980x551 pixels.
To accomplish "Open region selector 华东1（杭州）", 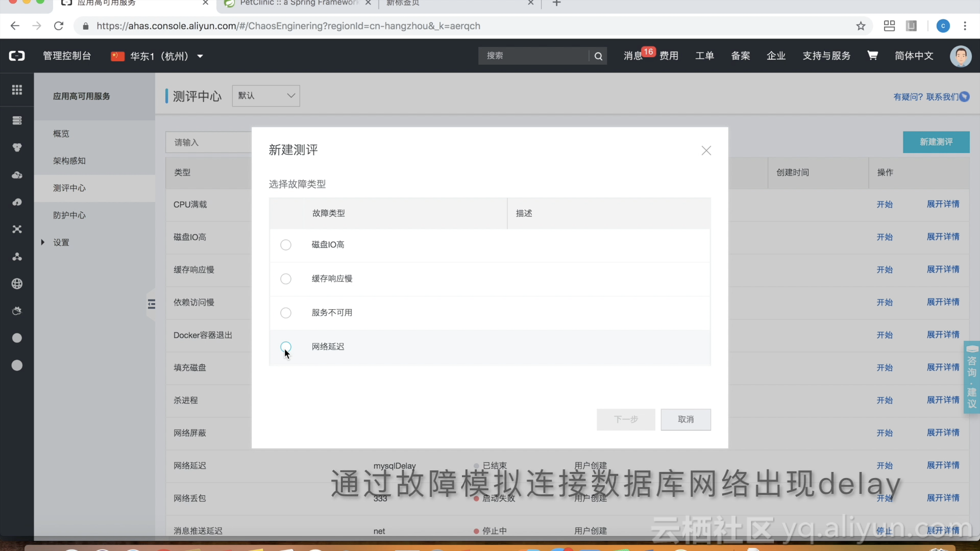I will coord(157,56).
